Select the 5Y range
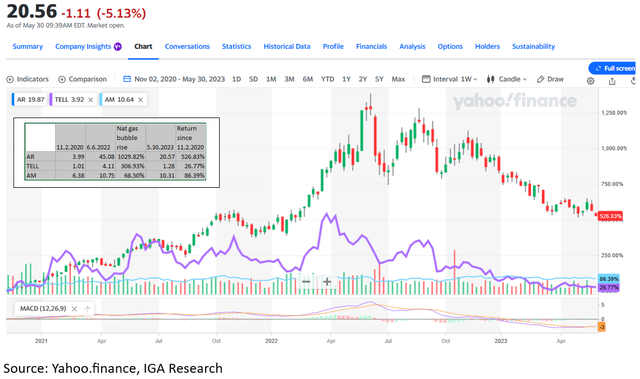Image resolution: width=640 pixels, height=379 pixels. (x=379, y=79)
